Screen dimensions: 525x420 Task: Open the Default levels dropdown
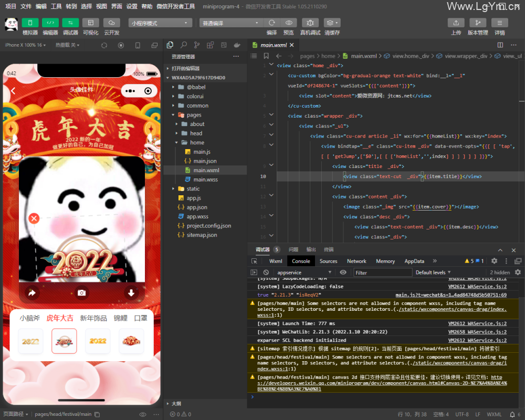(433, 272)
